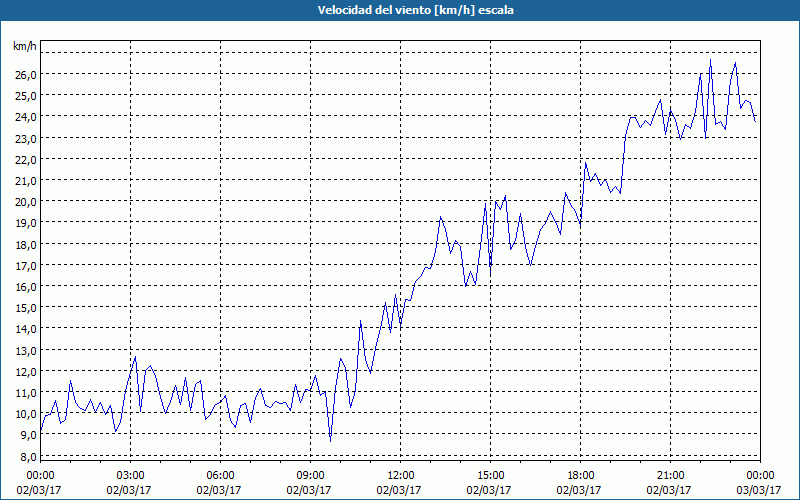
Task: Pick the "22,0" y-axis value
Action: coord(26,160)
